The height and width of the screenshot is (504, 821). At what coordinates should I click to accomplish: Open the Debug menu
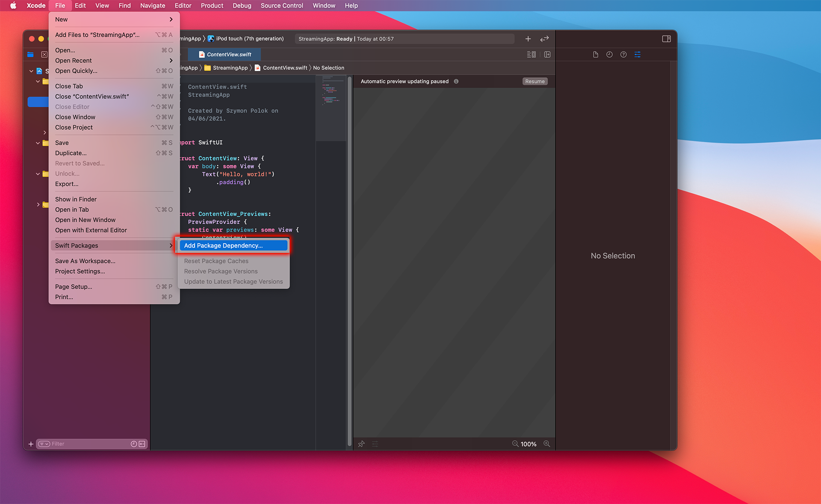[x=242, y=6]
